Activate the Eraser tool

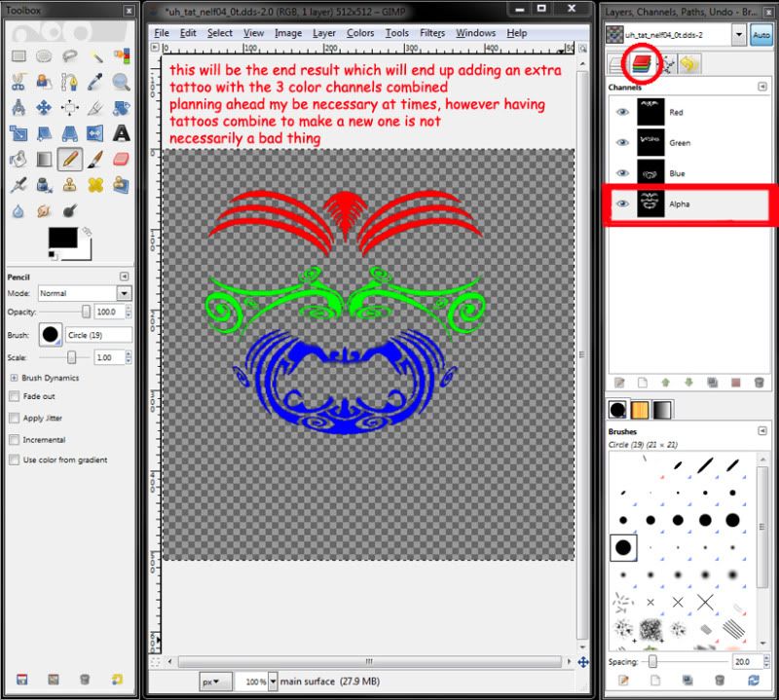click(x=121, y=159)
